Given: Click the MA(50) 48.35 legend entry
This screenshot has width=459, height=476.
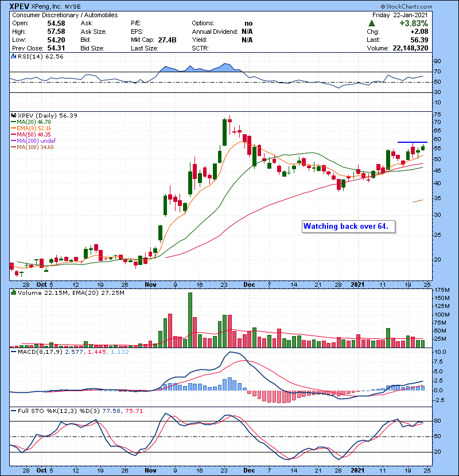Looking at the screenshot, I should click(31, 134).
